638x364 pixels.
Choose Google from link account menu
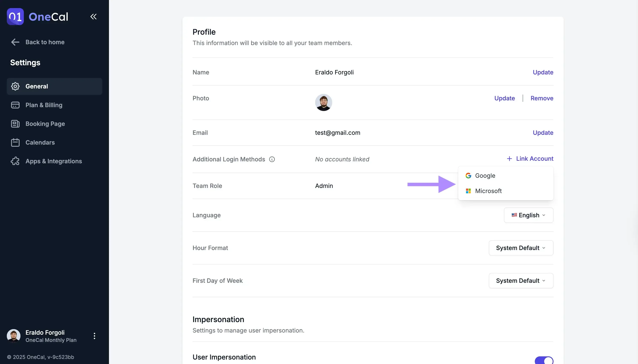click(485, 175)
